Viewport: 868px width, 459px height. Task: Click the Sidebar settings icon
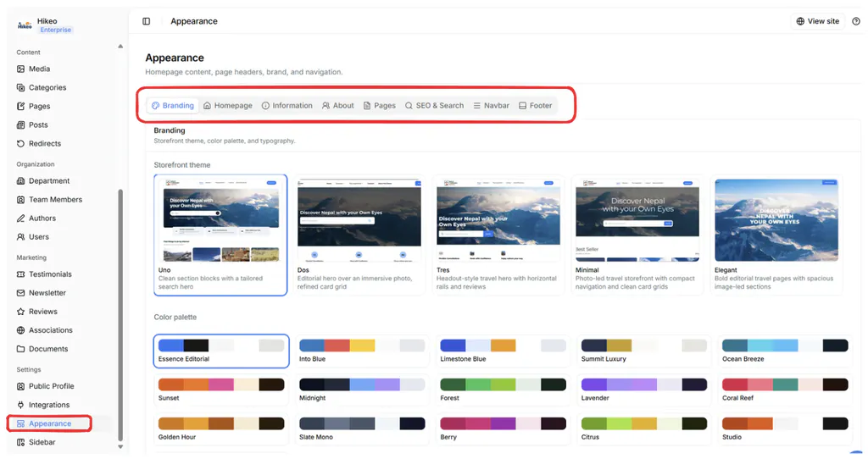(20, 442)
